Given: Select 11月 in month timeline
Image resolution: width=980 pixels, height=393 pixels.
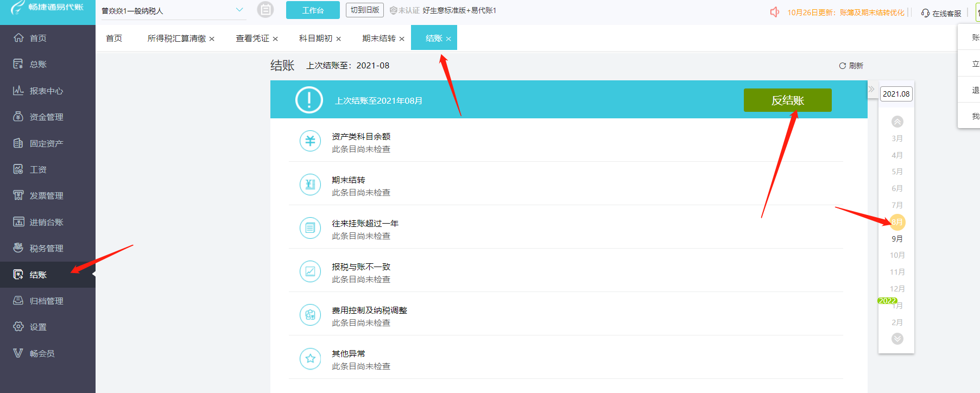Looking at the screenshot, I should click(897, 272).
